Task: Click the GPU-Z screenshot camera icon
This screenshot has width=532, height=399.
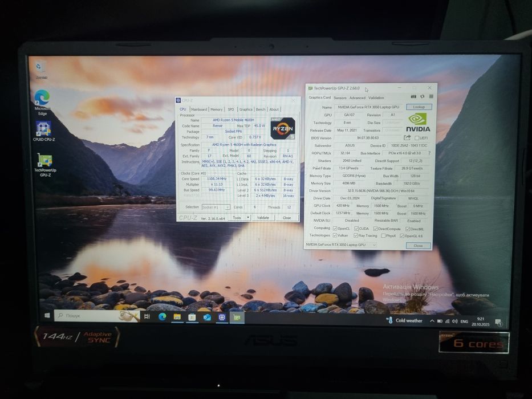Action: (413, 97)
